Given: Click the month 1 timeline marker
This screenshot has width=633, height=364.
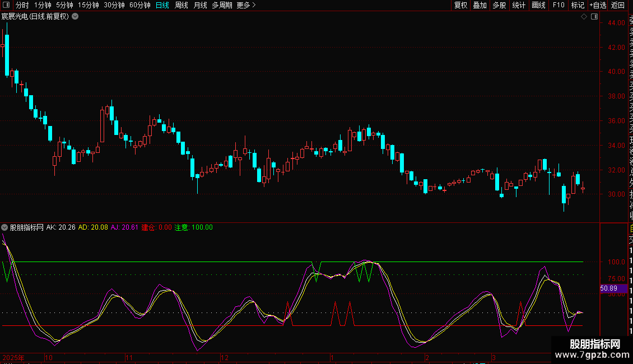Looking at the screenshot, I should (332, 357).
